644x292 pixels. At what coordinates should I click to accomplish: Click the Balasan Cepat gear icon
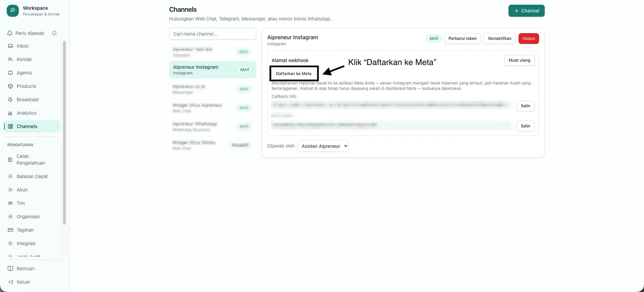click(x=10, y=176)
